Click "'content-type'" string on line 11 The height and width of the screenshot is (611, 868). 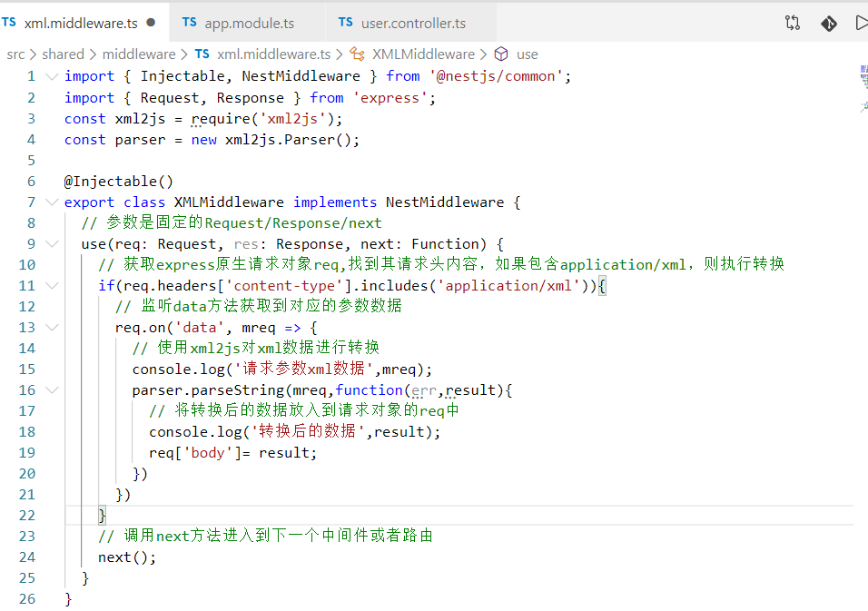coord(284,286)
